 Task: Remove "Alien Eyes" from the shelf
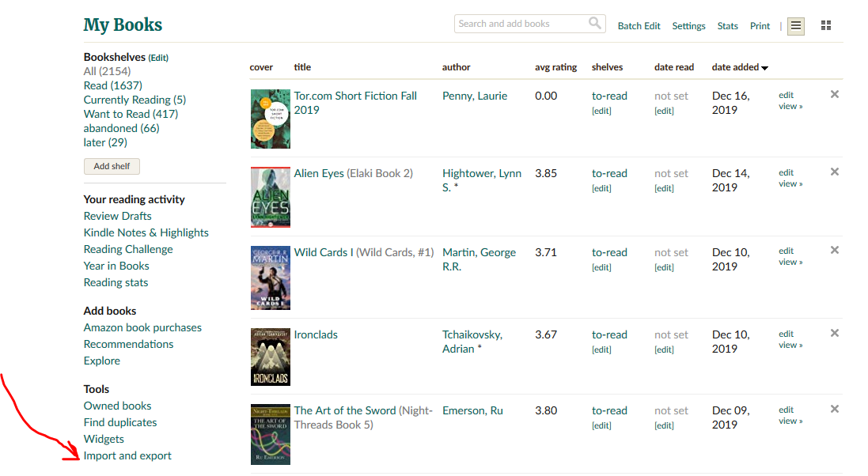point(834,172)
